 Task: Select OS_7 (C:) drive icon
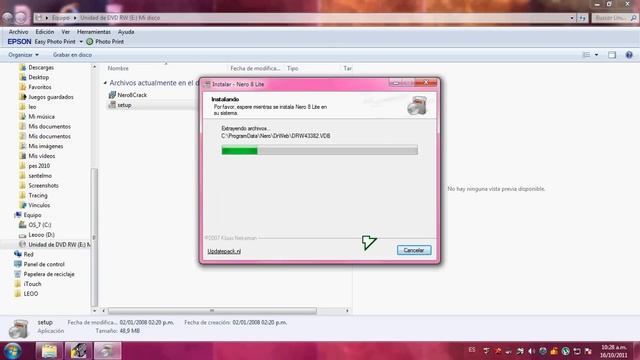23,224
